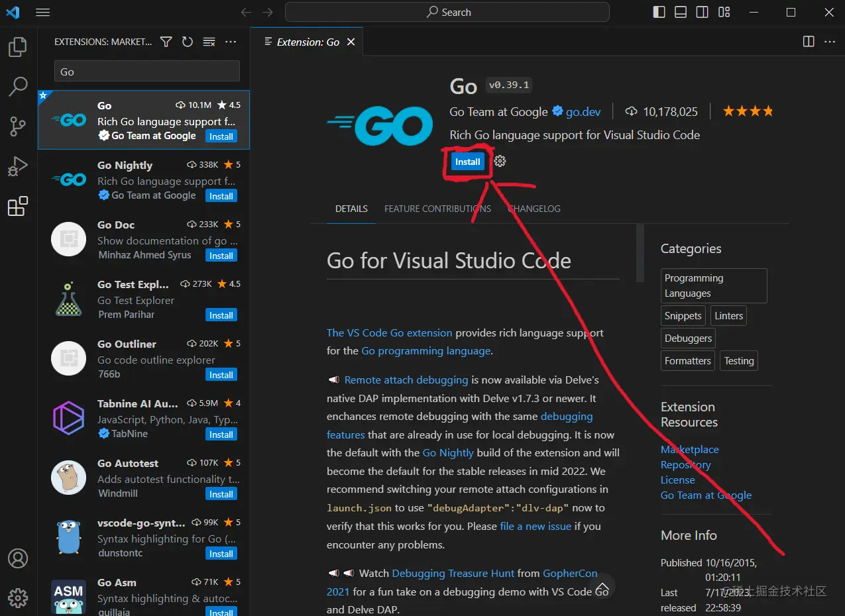The width and height of the screenshot is (845, 616).
Task: Open Source Control view
Action: (x=18, y=126)
